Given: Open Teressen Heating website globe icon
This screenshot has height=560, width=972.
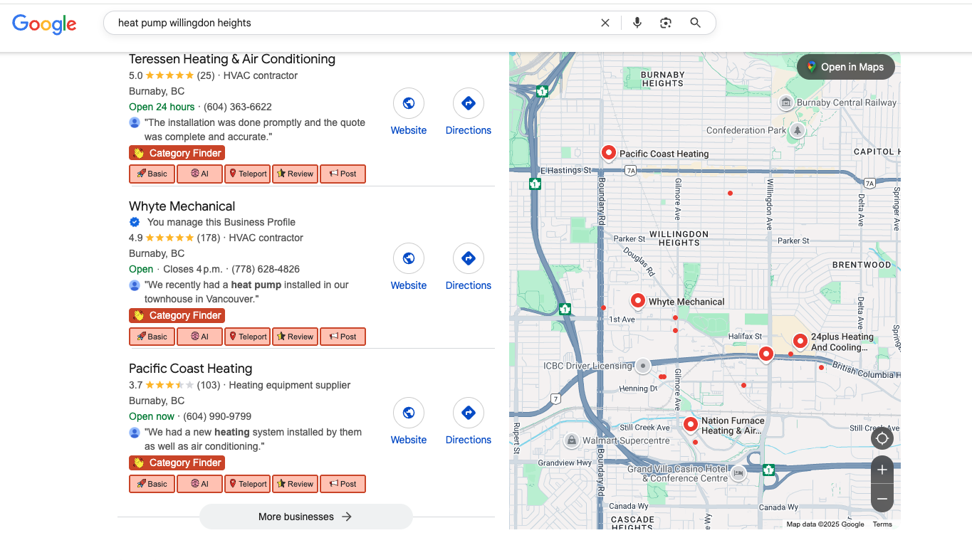Looking at the screenshot, I should [x=409, y=104].
